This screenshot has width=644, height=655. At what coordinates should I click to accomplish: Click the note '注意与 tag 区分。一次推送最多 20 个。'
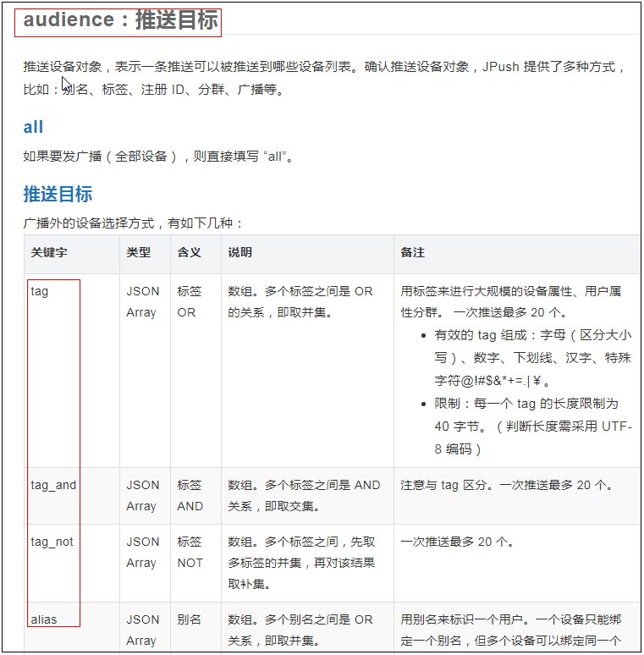507,486
